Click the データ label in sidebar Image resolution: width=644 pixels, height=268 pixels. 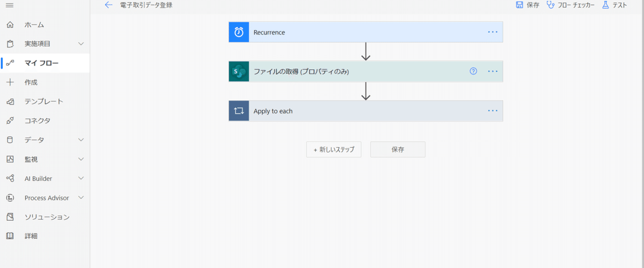point(34,140)
